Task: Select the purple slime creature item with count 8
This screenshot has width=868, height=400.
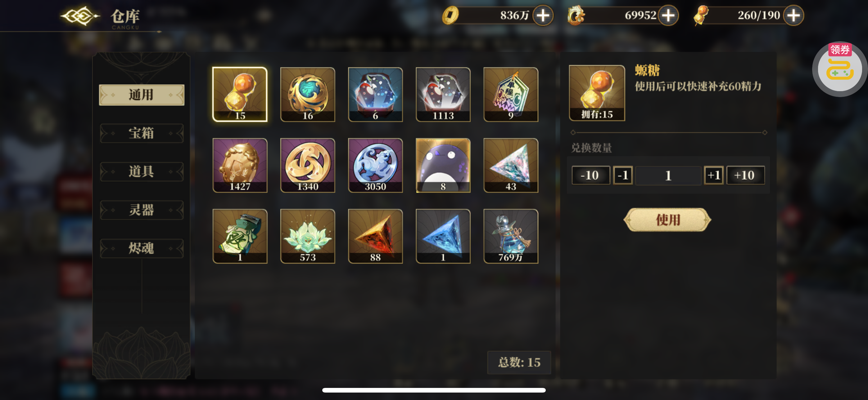Action: (x=443, y=165)
